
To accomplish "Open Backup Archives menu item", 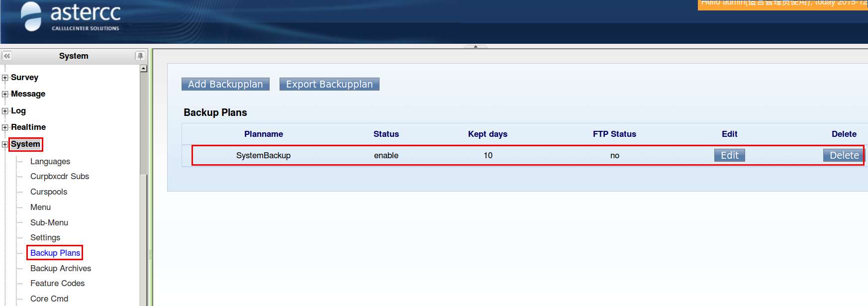I will pos(61,268).
